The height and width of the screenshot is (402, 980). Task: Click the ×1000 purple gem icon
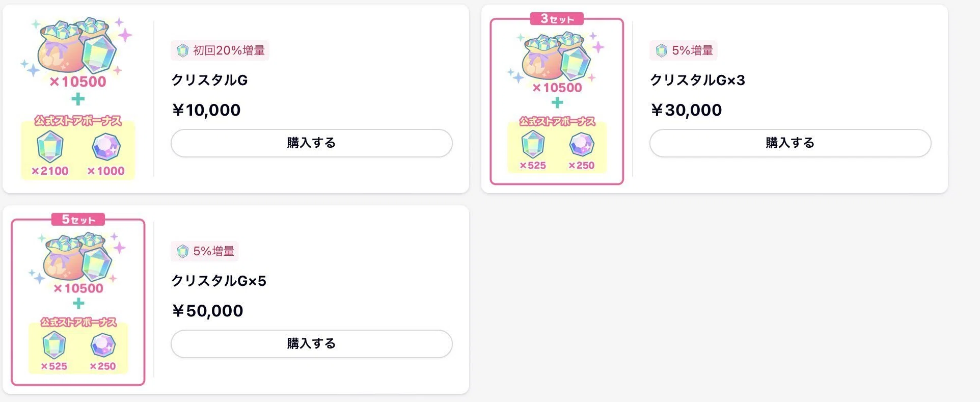(x=106, y=147)
